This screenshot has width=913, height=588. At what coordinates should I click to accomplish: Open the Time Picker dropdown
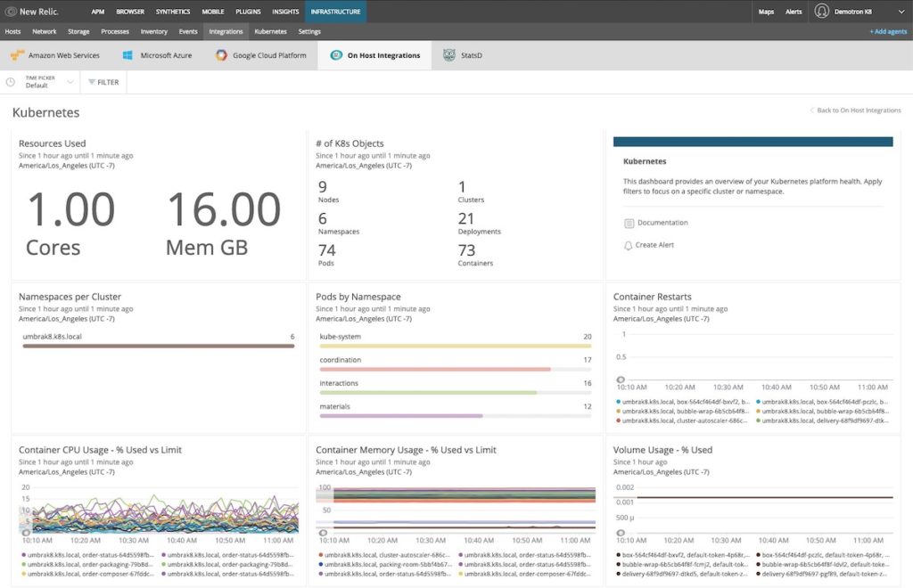click(x=40, y=82)
